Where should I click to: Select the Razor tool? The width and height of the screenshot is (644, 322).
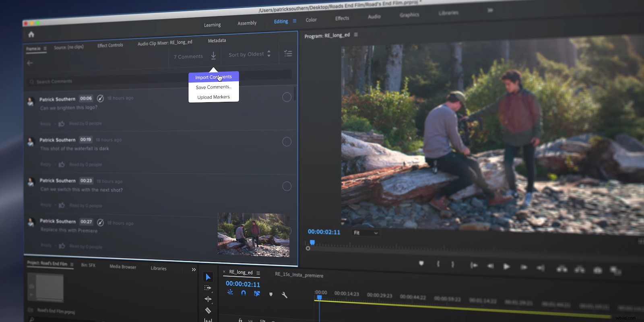pyautogui.click(x=208, y=310)
